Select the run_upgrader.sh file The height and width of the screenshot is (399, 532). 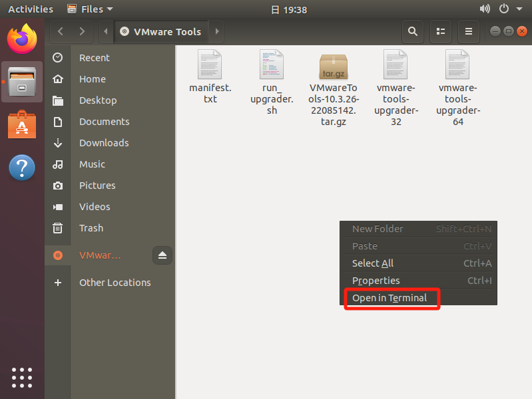[272, 82]
